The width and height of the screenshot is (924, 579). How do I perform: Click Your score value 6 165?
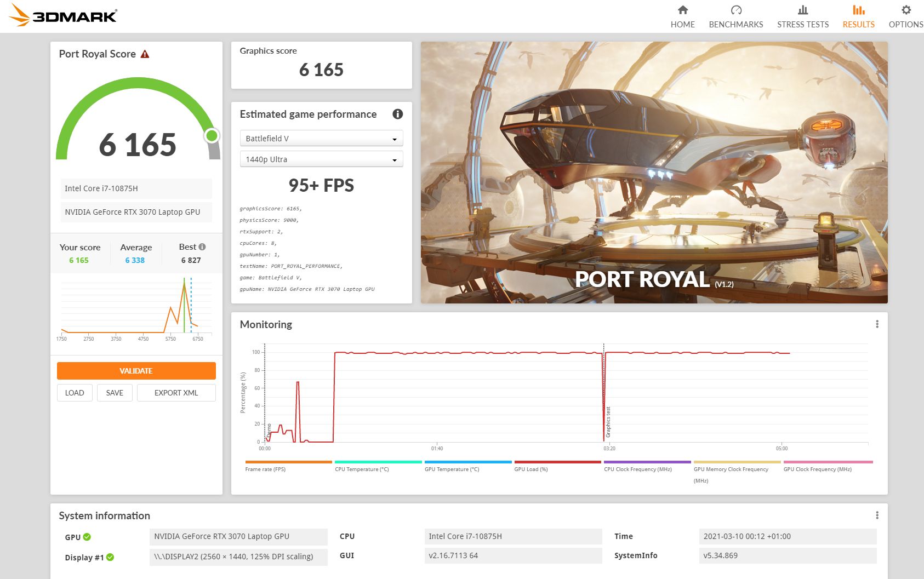pyautogui.click(x=79, y=260)
